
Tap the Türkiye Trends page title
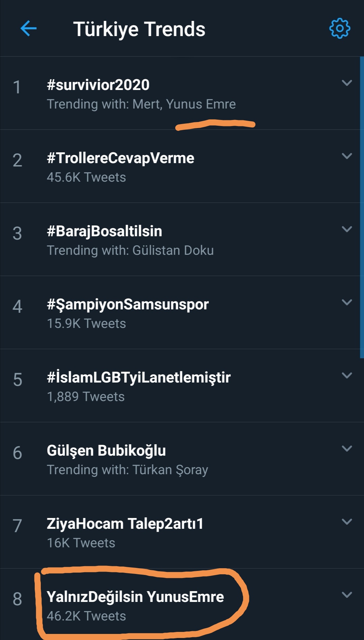tap(139, 29)
